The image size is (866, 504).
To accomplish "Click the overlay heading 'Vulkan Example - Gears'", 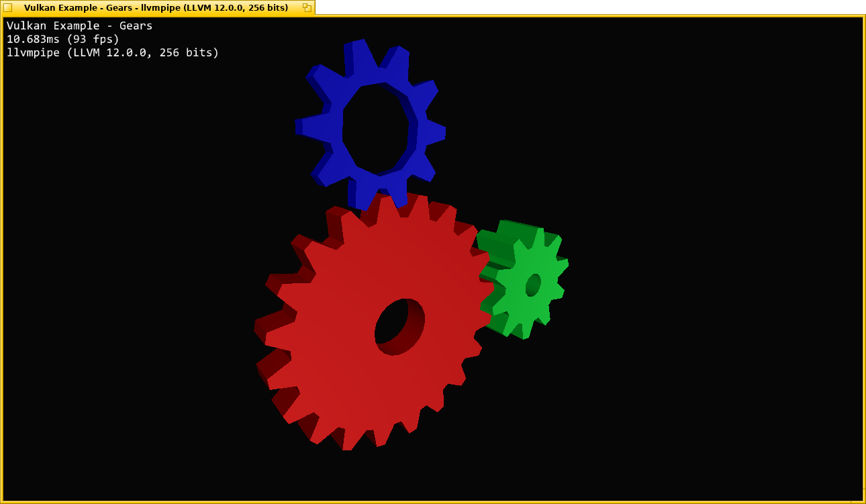I will [x=79, y=26].
